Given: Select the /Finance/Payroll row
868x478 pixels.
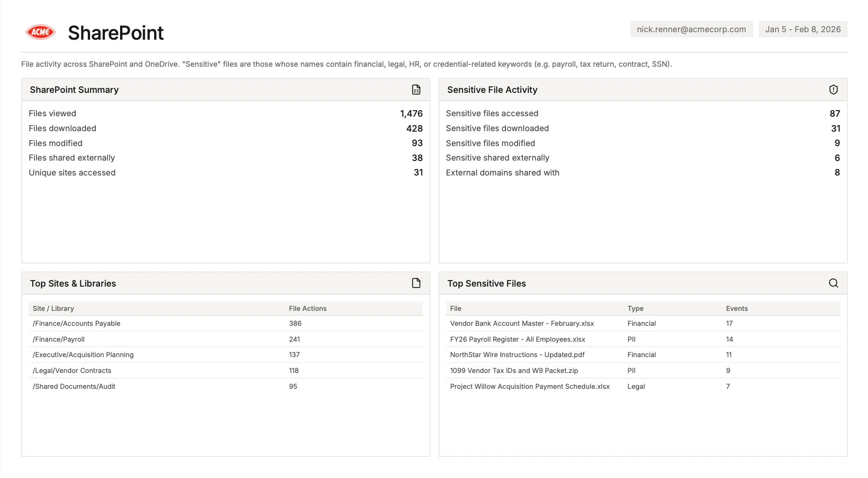Looking at the screenshot, I should pyautogui.click(x=226, y=339).
